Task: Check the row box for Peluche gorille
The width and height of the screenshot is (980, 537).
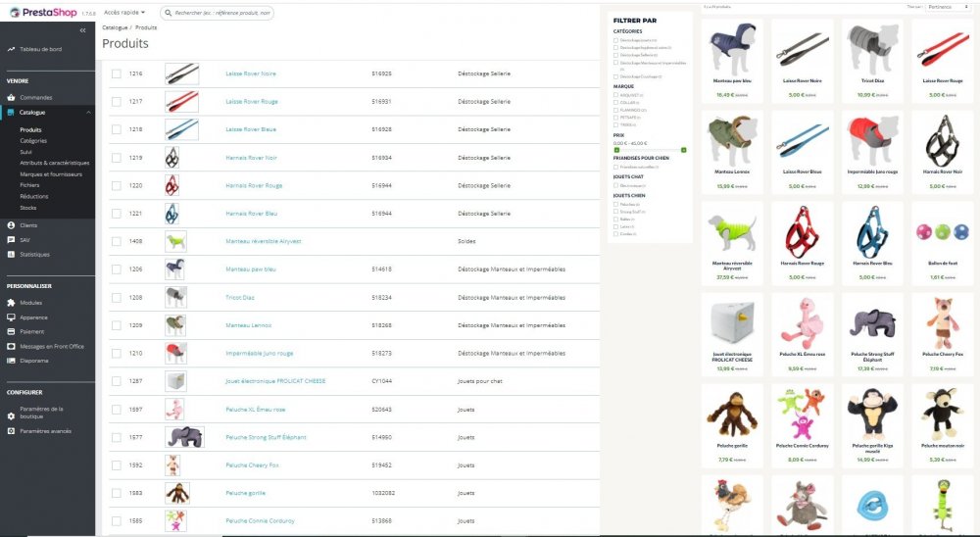Action: coord(117,493)
